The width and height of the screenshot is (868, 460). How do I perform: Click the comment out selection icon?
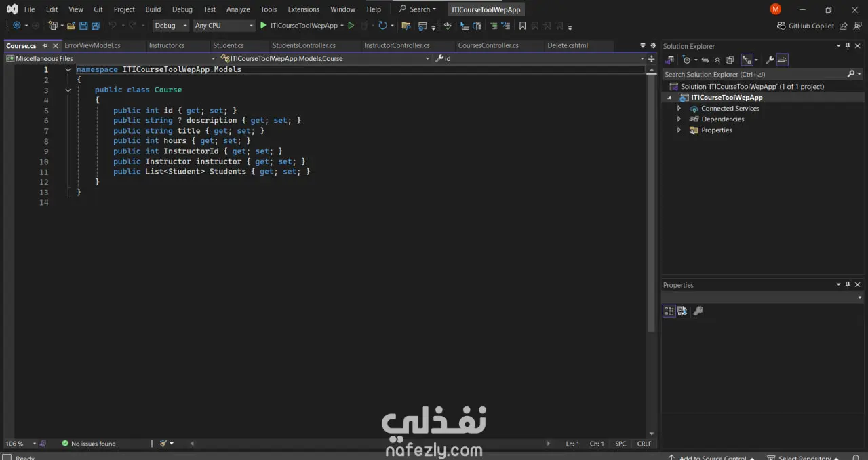click(x=494, y=26)
